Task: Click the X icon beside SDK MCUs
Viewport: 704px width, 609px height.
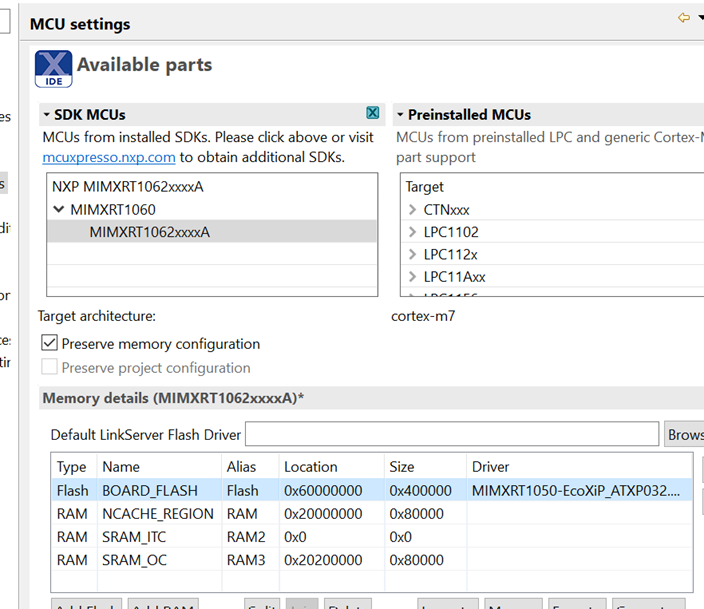Action: (373, 113)
